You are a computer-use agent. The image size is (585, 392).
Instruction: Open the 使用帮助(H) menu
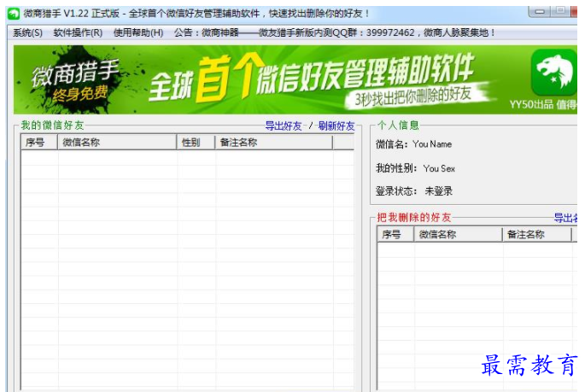point(138,32)
